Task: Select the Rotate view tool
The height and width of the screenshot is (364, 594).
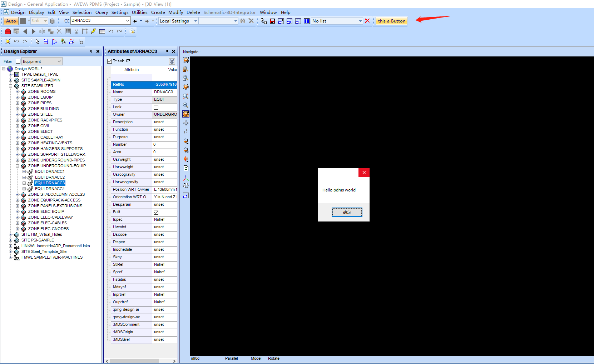Action: pos(186,114)
